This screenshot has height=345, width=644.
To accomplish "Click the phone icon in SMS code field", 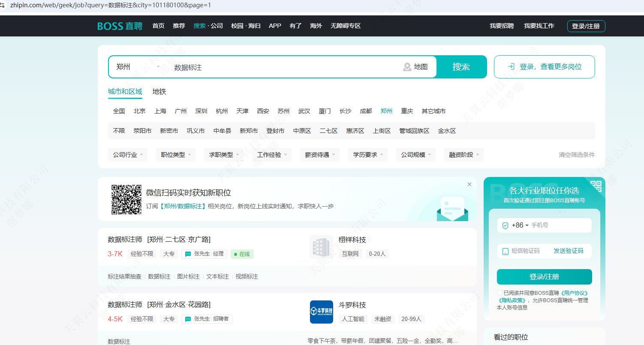I will (505, 251).
